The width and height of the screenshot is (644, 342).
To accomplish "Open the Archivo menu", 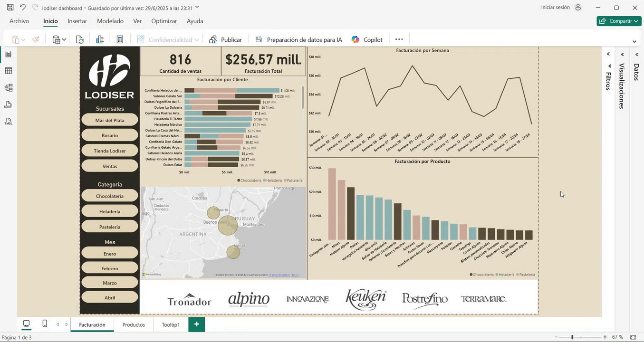I will point(19,21).
